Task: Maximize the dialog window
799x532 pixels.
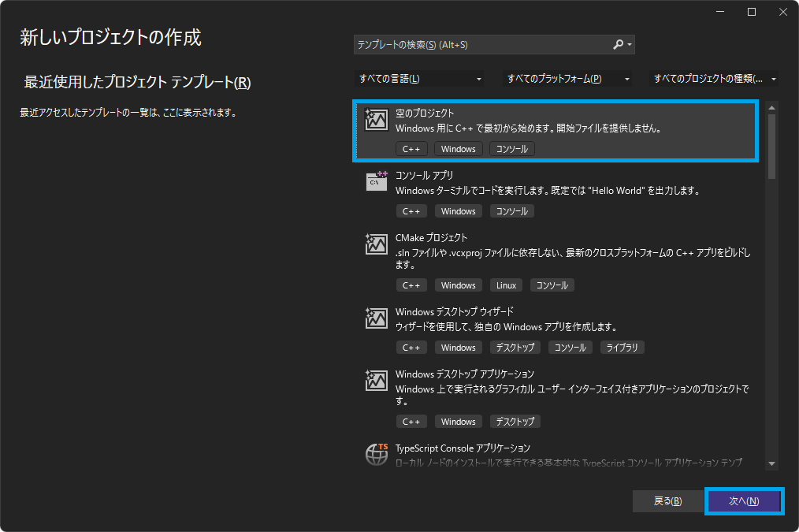Action: (752, 12)
